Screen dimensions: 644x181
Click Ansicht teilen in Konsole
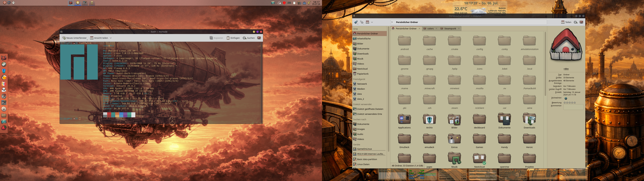pyautogui.click(x=99, y=38)
